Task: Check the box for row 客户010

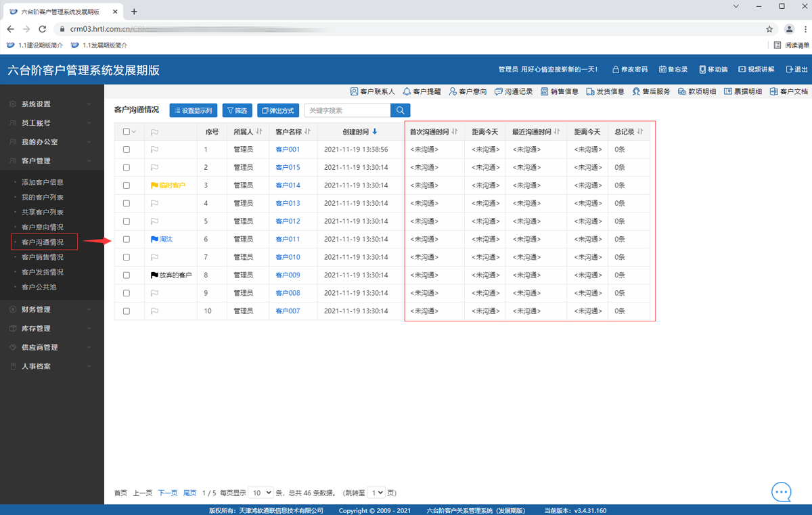Action: (x=127, y=257)
